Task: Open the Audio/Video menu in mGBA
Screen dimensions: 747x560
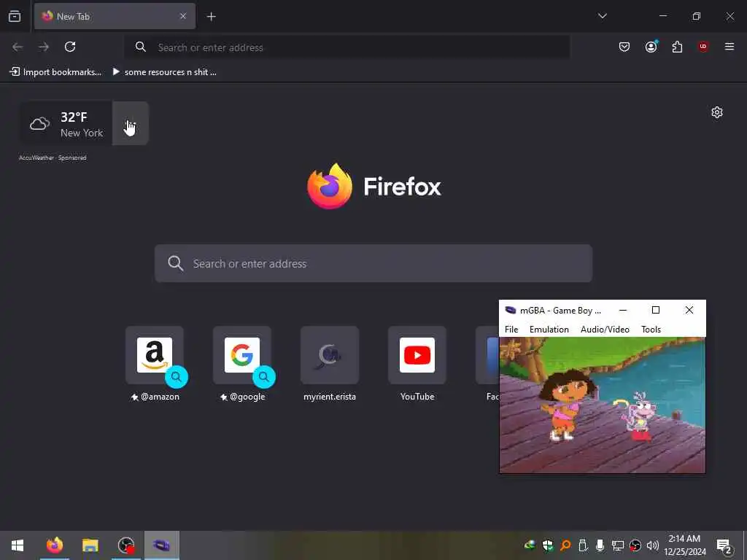Action: (605, 330)
